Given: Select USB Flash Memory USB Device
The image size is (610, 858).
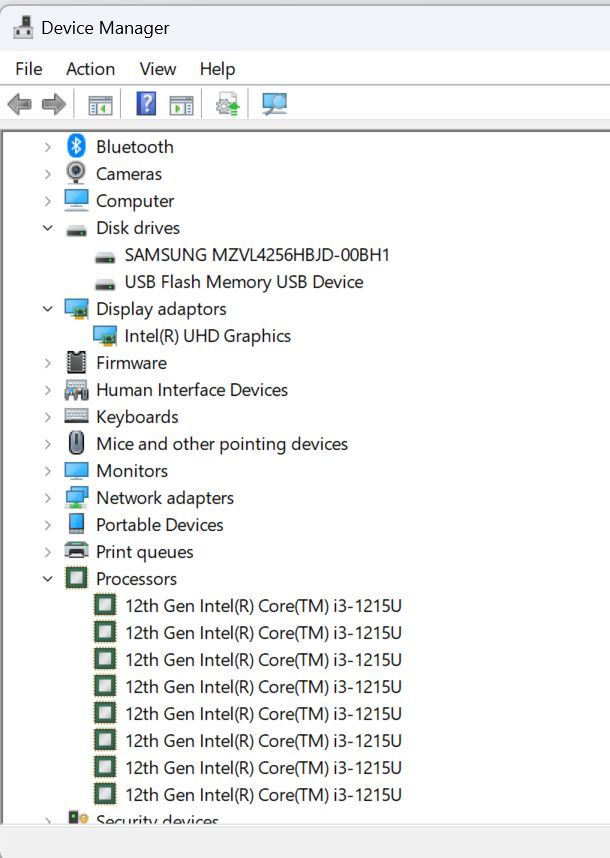Looking at the screenshot, I should click(x=243, y=282).
